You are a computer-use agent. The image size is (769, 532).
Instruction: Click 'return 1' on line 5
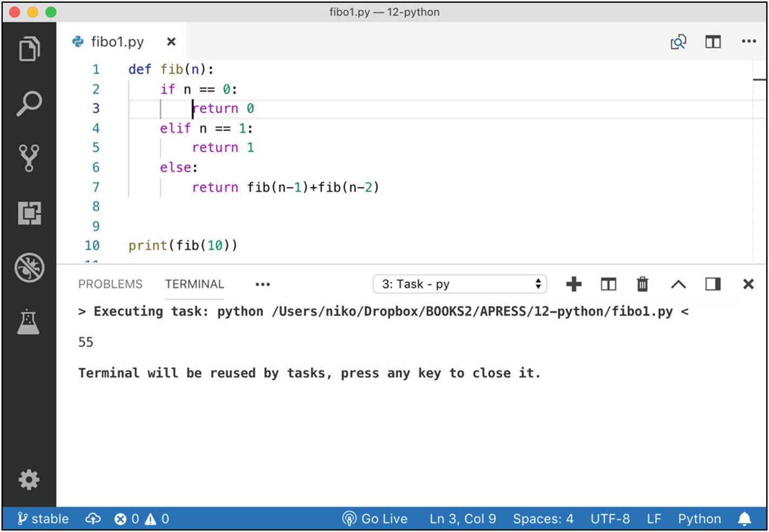pos(223,148)
